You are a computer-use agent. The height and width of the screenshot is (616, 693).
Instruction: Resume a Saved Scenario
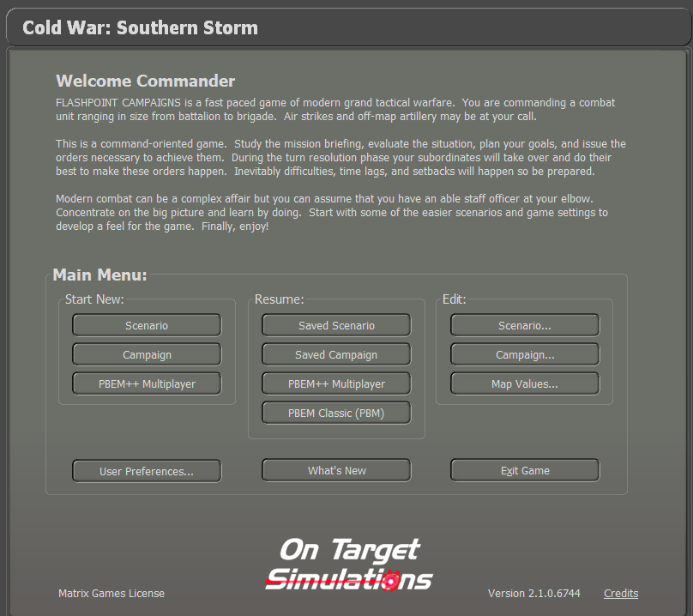pyautogui.click(x=336, y=325)
